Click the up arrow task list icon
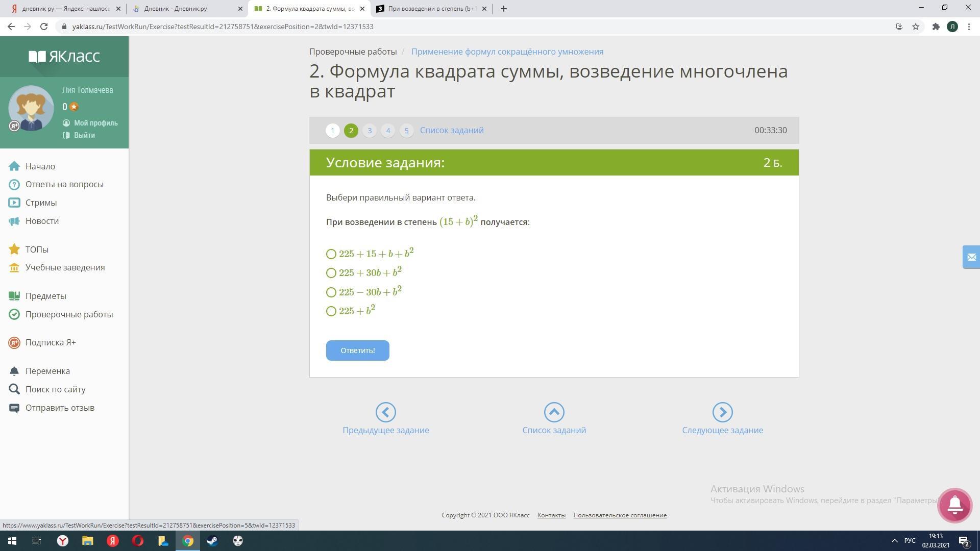Image resolution: width=980 pixels, height=551 pixels. click(x=554, y=412)
